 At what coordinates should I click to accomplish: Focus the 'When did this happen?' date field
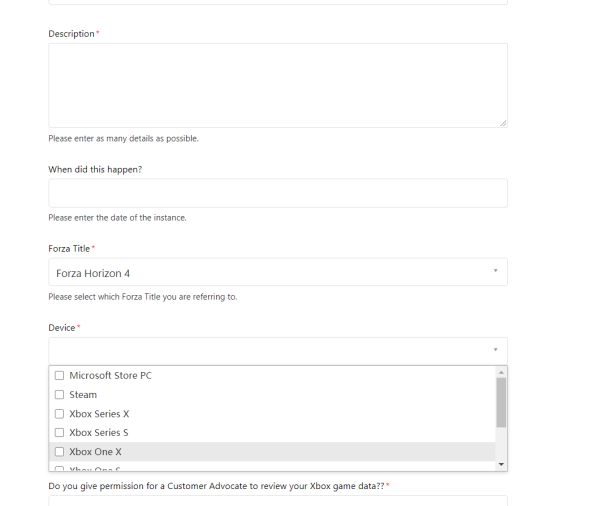277,193
